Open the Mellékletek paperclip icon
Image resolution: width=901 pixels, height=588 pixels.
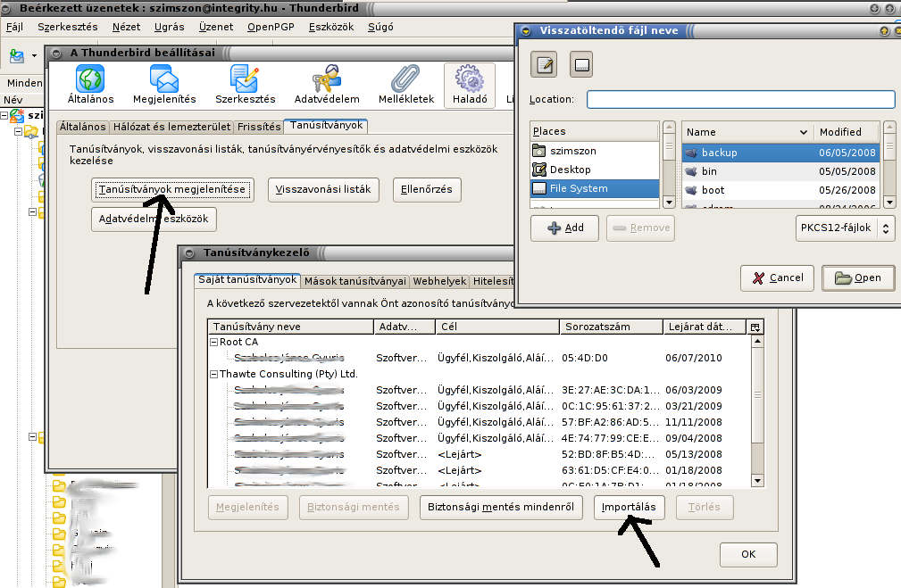(x=406, y=85)
